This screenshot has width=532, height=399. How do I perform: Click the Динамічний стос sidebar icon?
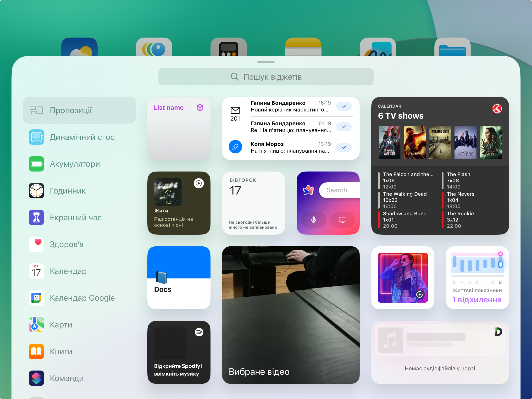[x=36, y=137]
